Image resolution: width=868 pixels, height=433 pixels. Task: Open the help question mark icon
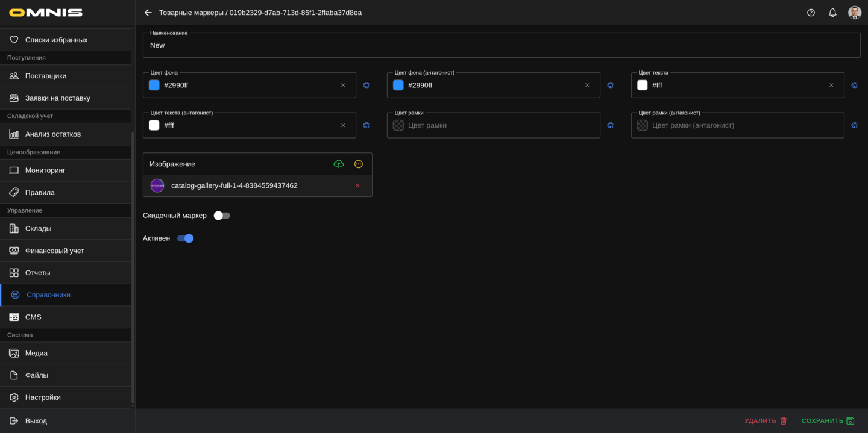click(x=811, y=13)
